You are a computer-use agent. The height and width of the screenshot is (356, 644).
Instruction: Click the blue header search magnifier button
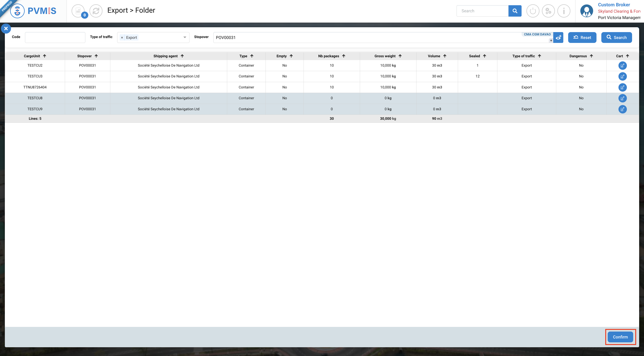(515, 11)
